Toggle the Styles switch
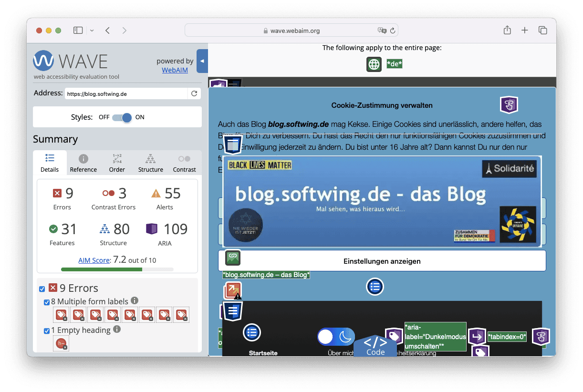Screen dimensions: 583x392 coord(122,117)
